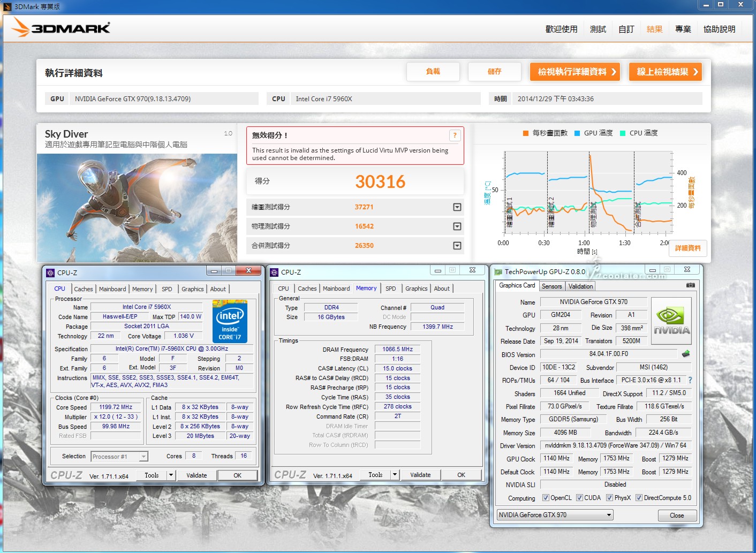Click OK button in Memory CPU-Z window
Image resolution: width=756 pixels, height=553 pixels.
[x=461, y=475]
